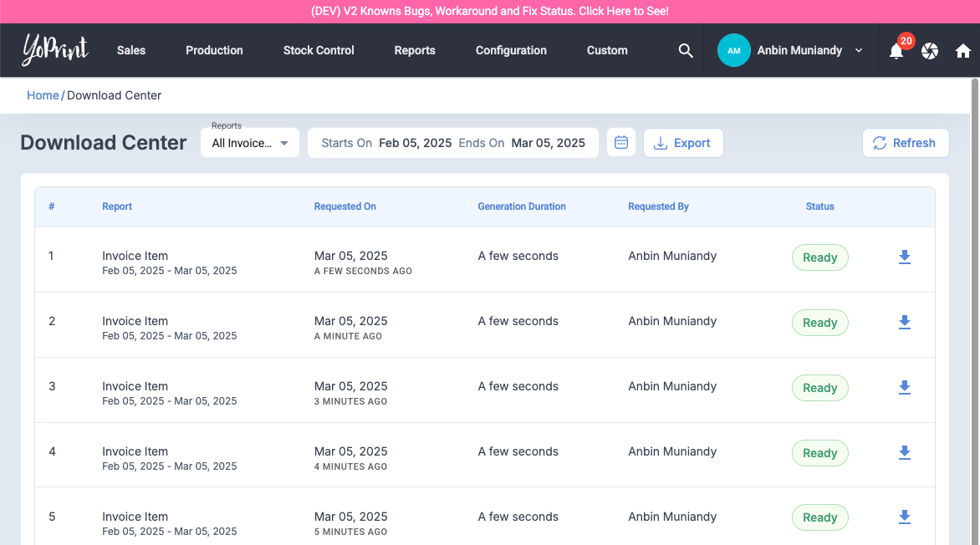Click the YoPrint logo
980x545 pixels.
(55, 50)
